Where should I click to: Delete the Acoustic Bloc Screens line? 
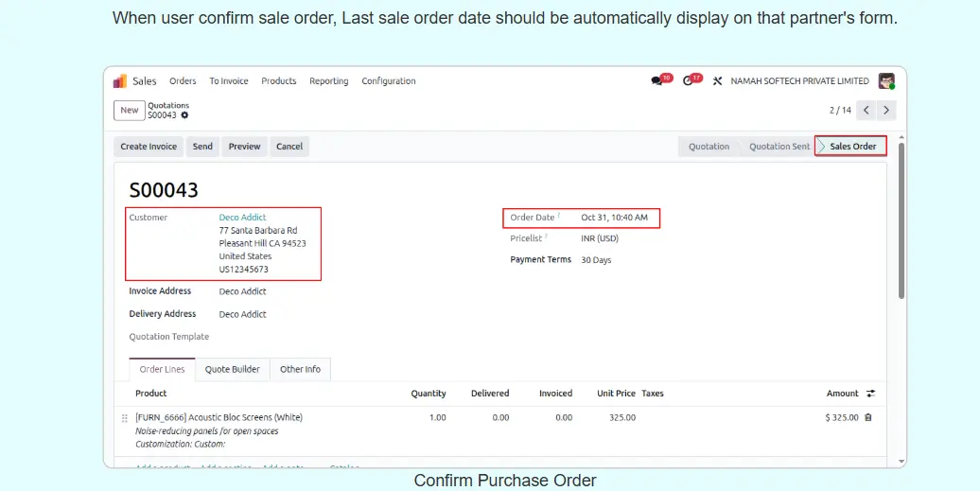coord(868,417)
